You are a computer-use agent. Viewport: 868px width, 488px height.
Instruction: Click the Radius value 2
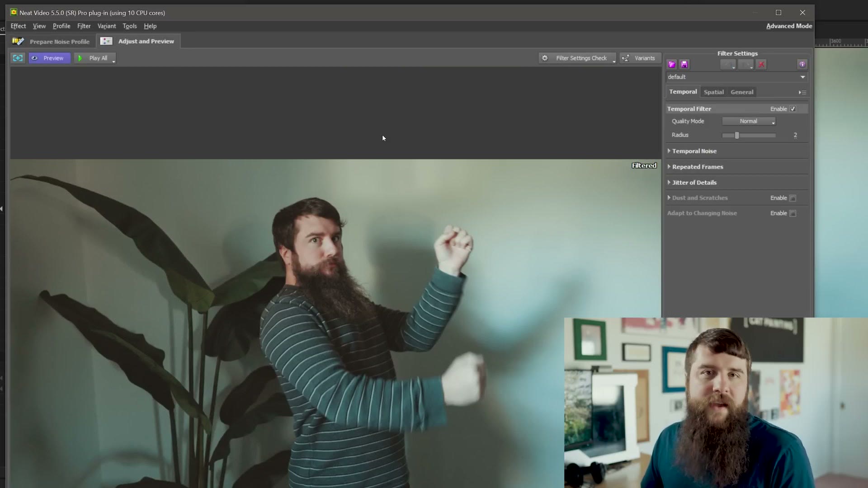point(795,135)
